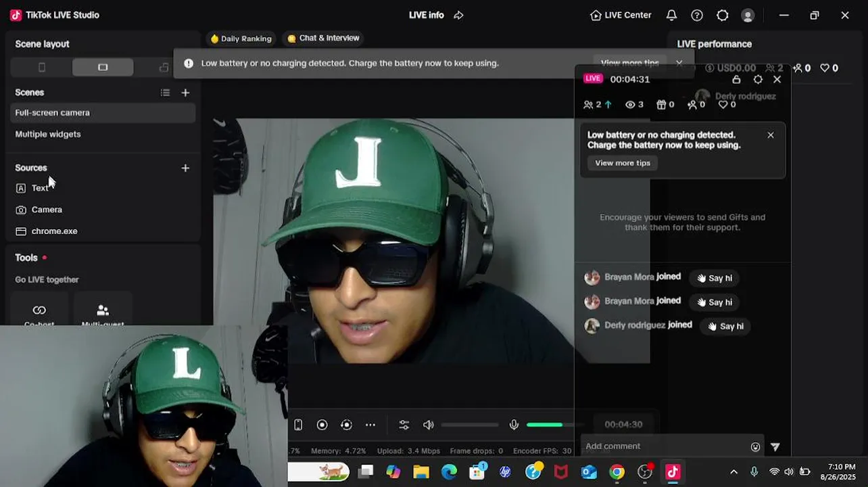Click the USD0.00 earnings stat
Screen dimensions: 868x487
point(730,68)
